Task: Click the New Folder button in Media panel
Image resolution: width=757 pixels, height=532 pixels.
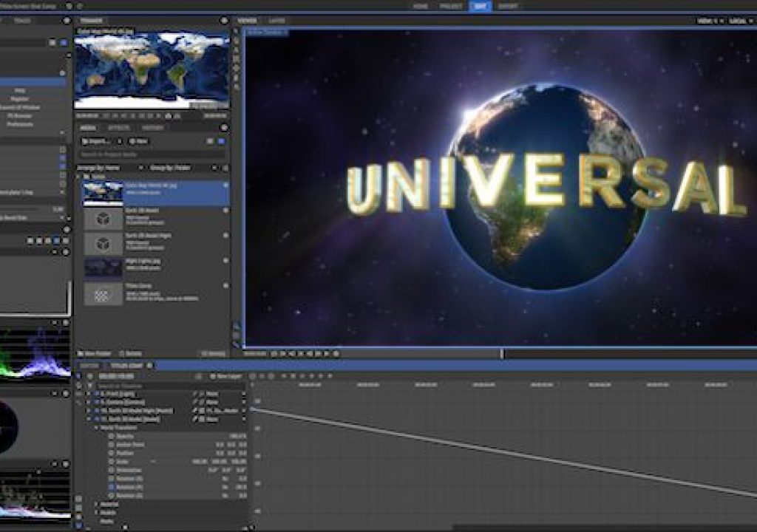Action: (x=95, y=354)
